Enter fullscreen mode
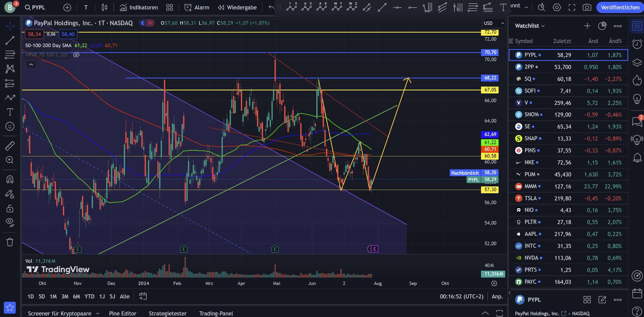 [572, 7]
